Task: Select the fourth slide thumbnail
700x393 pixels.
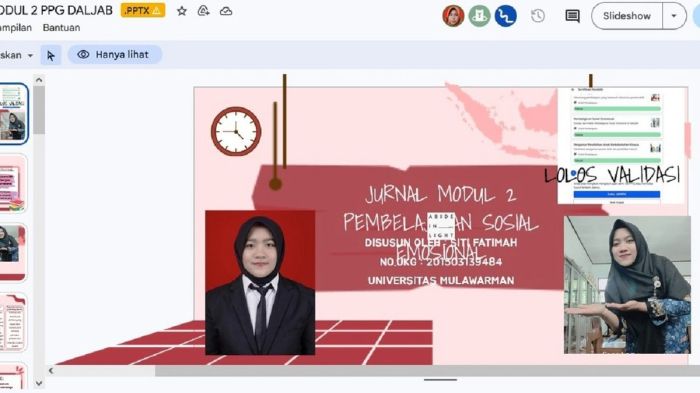Action: click(x=13, y=322)
